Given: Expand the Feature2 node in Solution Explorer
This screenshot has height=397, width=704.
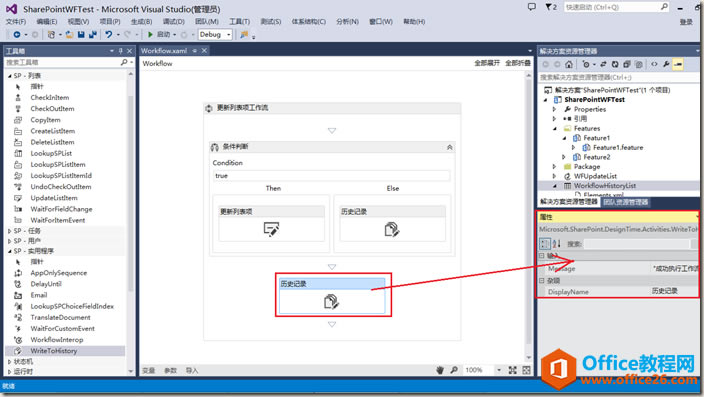Looking at the screenshot, I should coord(564,157).
